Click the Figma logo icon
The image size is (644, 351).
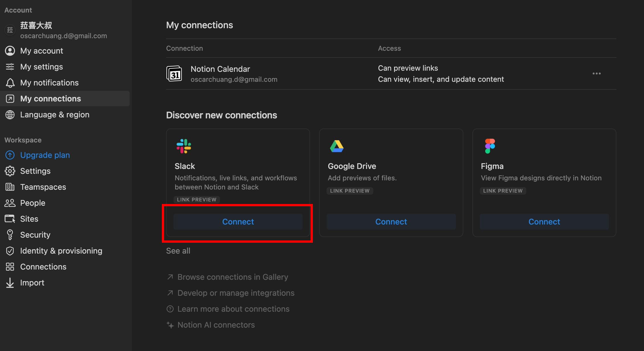490,146
